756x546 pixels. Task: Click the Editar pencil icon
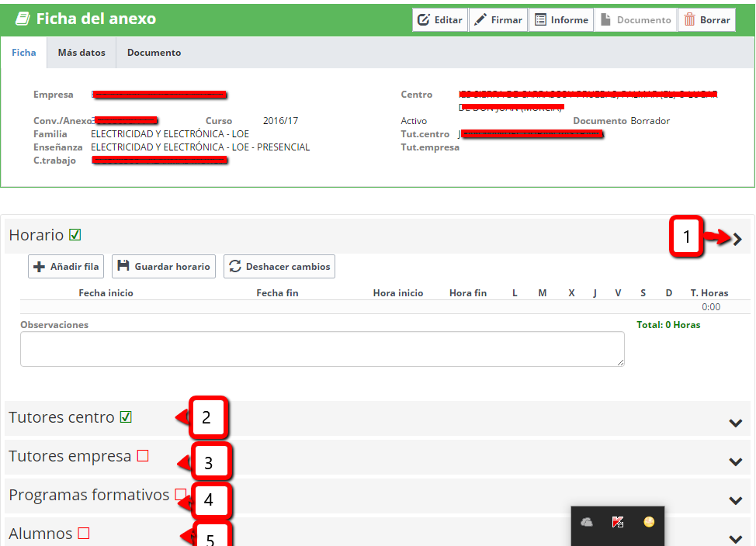(424, 20)
